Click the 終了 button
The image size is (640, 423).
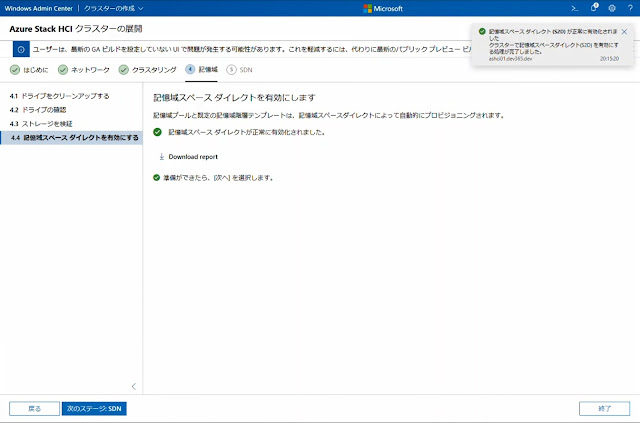pos(604,408)
